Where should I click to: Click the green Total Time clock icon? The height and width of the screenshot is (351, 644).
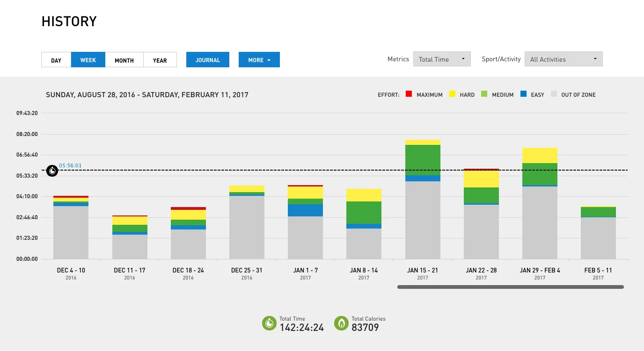coord(269,323)
